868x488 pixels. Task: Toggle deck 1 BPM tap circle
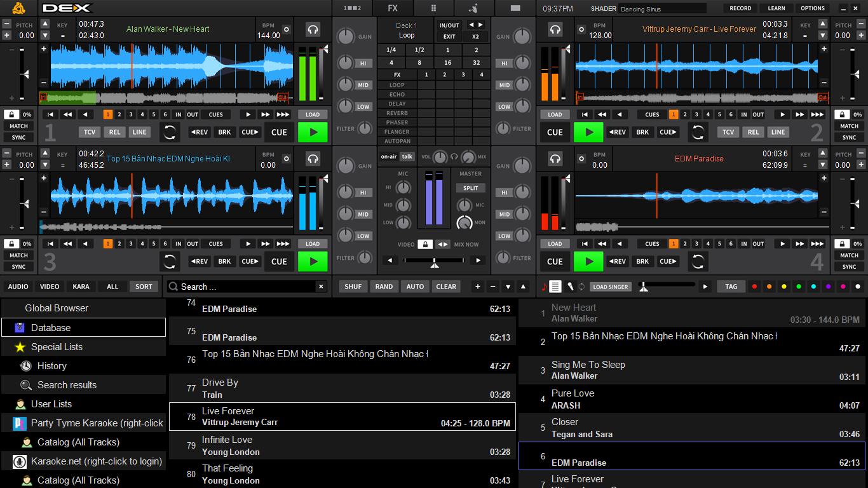coord(286,29)
